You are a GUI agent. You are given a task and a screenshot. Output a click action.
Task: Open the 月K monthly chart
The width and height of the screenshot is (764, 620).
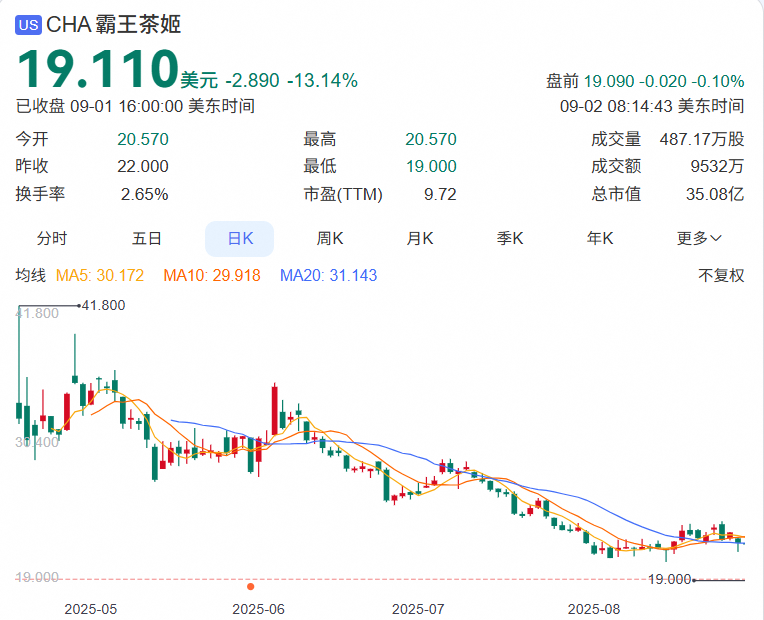420,238
